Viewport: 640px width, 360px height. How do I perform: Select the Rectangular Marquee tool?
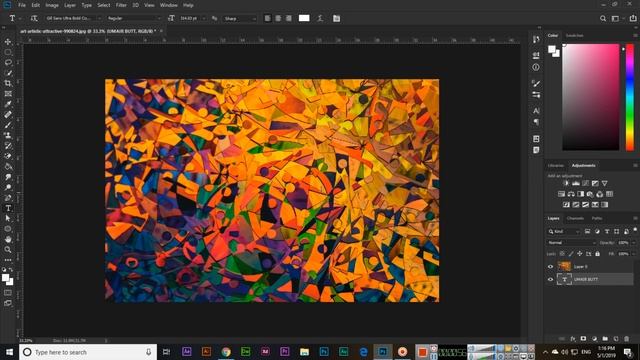[x=8, y=52]
